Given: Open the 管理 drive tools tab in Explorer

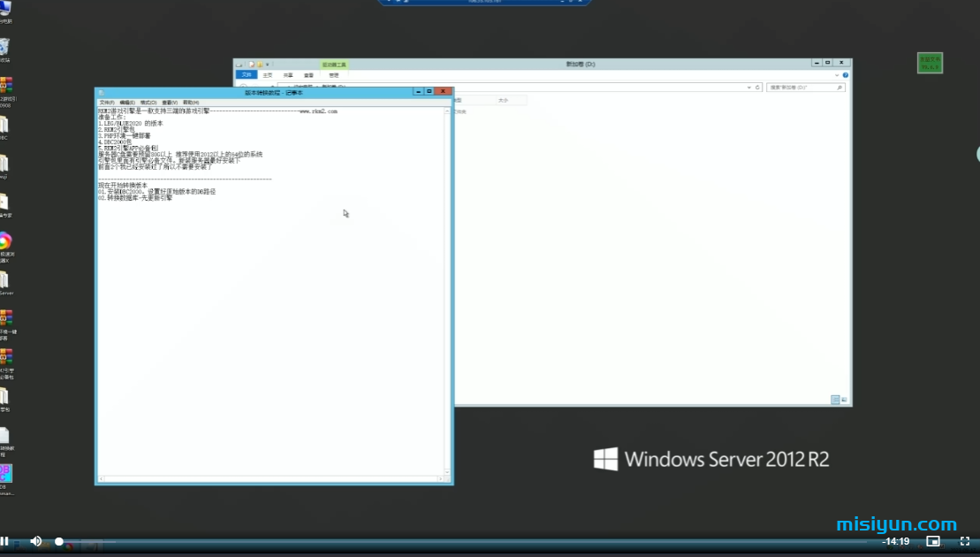Looking at the screenshot, I should coord(334,75).
